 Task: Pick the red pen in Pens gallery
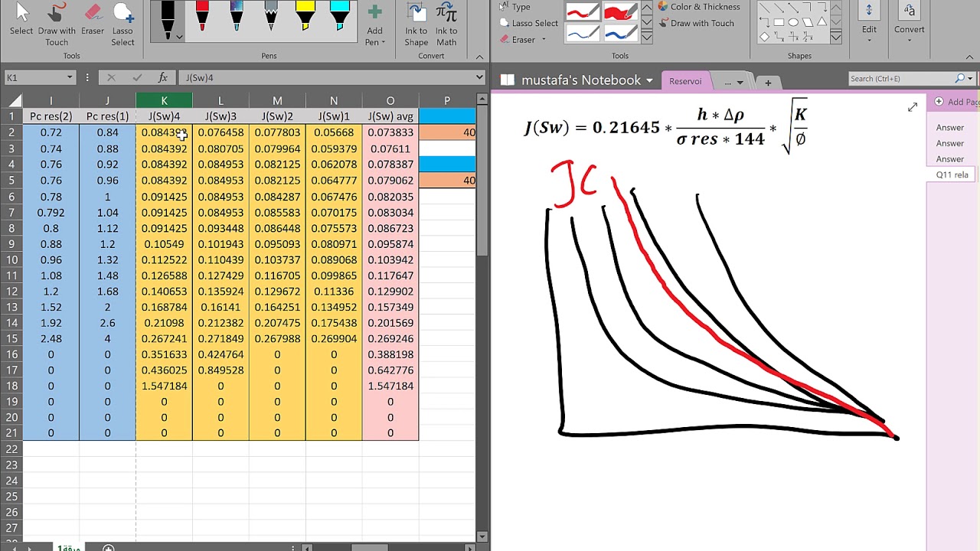(202, 17)
